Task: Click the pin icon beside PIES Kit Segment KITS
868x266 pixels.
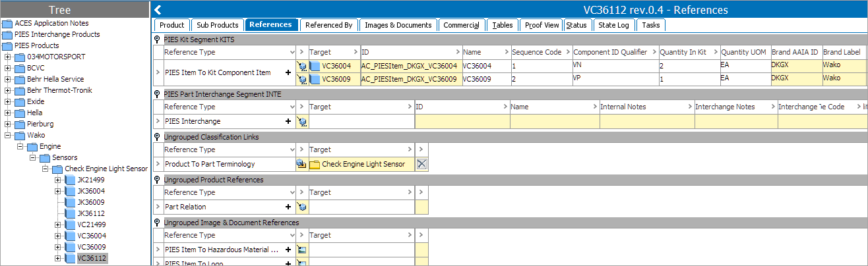Action: point(157,40)
